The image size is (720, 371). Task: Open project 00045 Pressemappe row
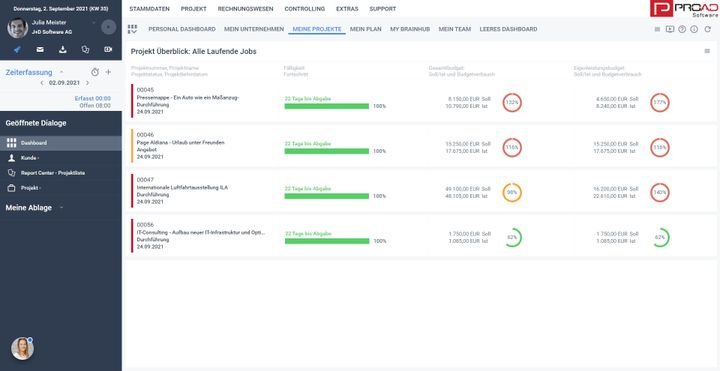421,101
